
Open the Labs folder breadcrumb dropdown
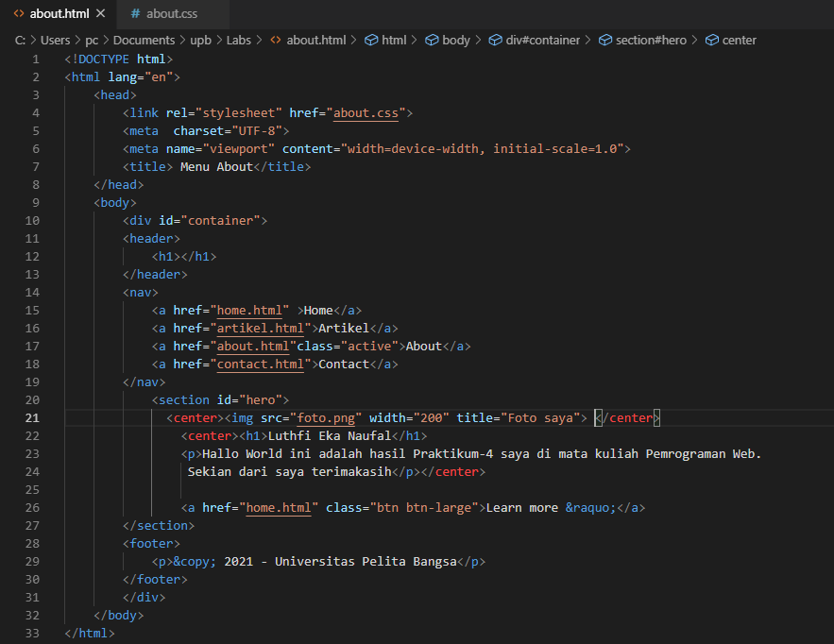point(239,40)
